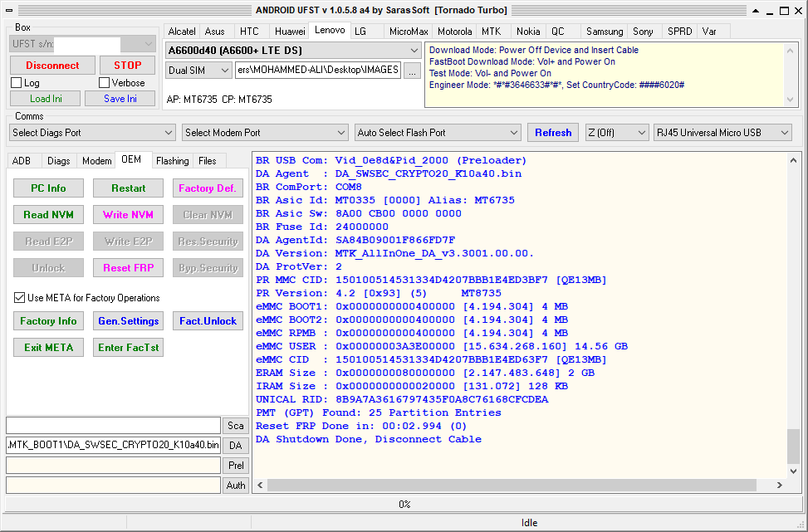Click the log's horizontal scrollbar
This screenshot has width=808, height=532.
click(x=512, y=486)
